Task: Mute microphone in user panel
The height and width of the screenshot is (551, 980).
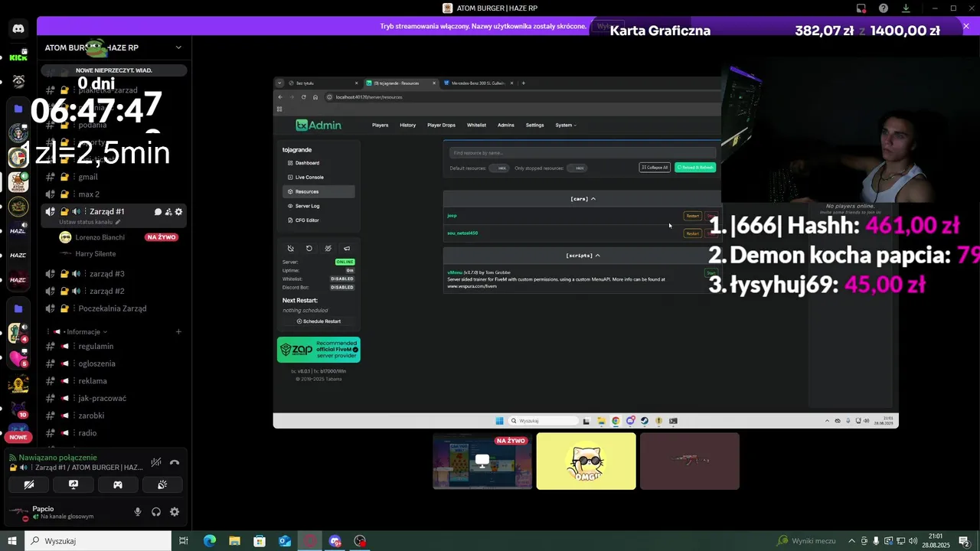Action: (138, 512)
